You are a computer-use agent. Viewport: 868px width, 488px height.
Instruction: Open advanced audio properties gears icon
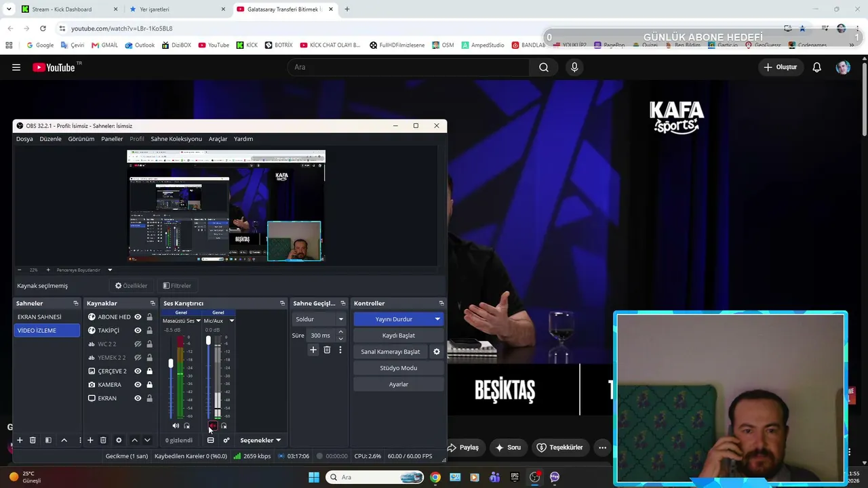226,440
